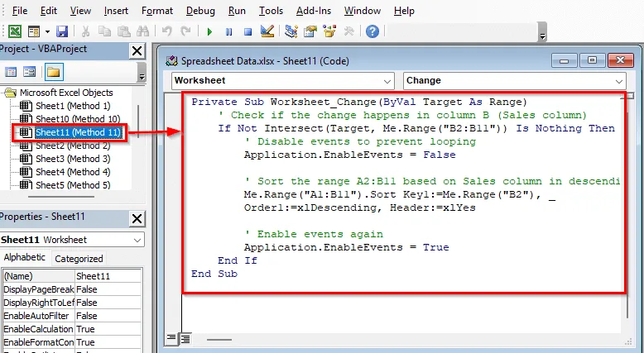The height and width of the screenshot is (353, 644).
Task: Click the Copy toolbar icon
Action: [105, 31]
